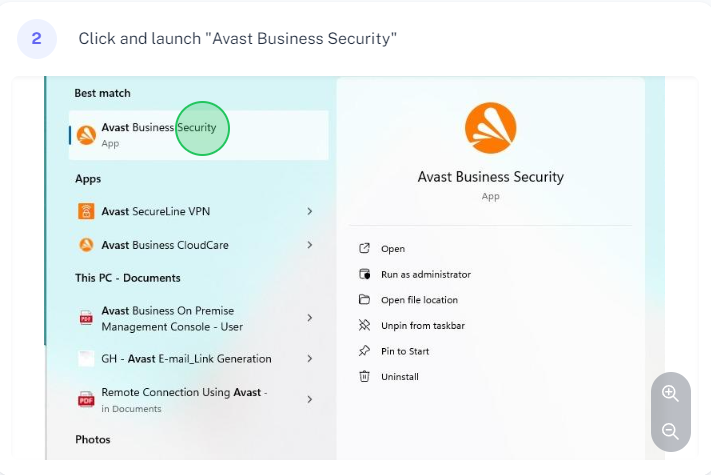Viewport: 711px width, 475px height.
Task: Select Run as administrator option
Action: click(426, 274)
